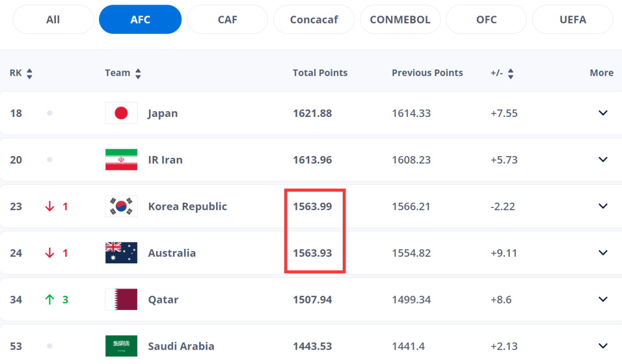The height and width of the screenshot is (364, 622).
Task: Click the Australia flag icon
Action: point(121,253)
